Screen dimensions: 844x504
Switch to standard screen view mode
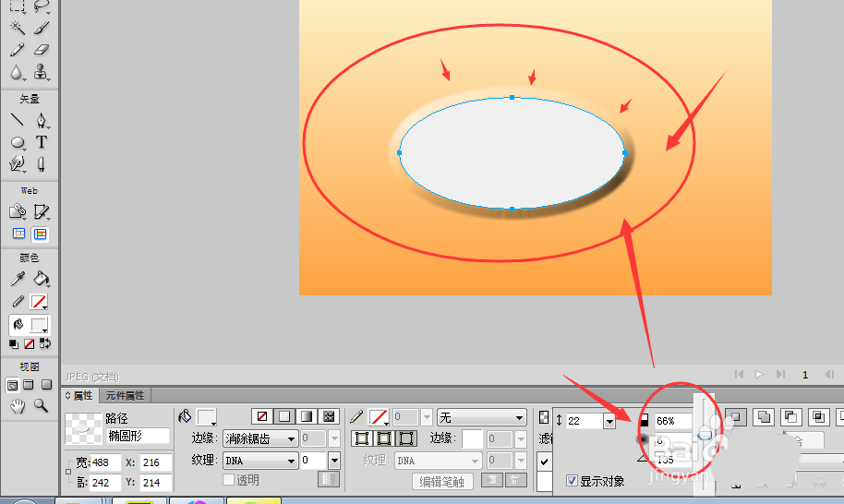12,385
